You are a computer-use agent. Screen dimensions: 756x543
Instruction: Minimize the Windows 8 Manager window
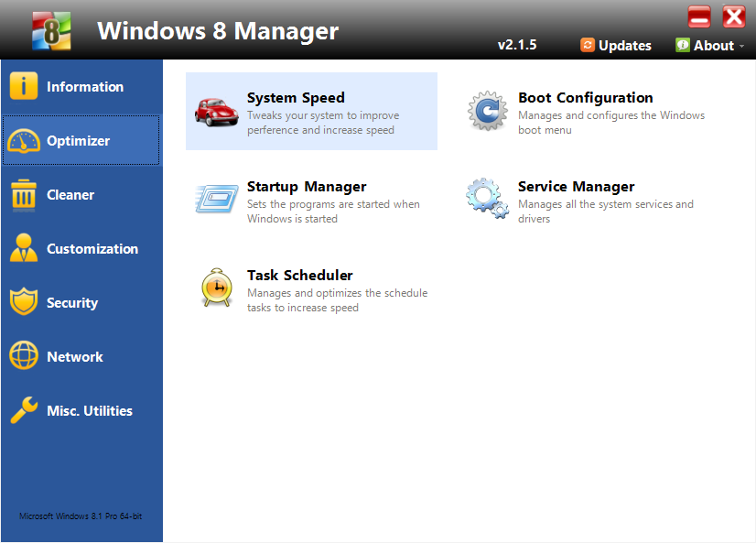700,16
